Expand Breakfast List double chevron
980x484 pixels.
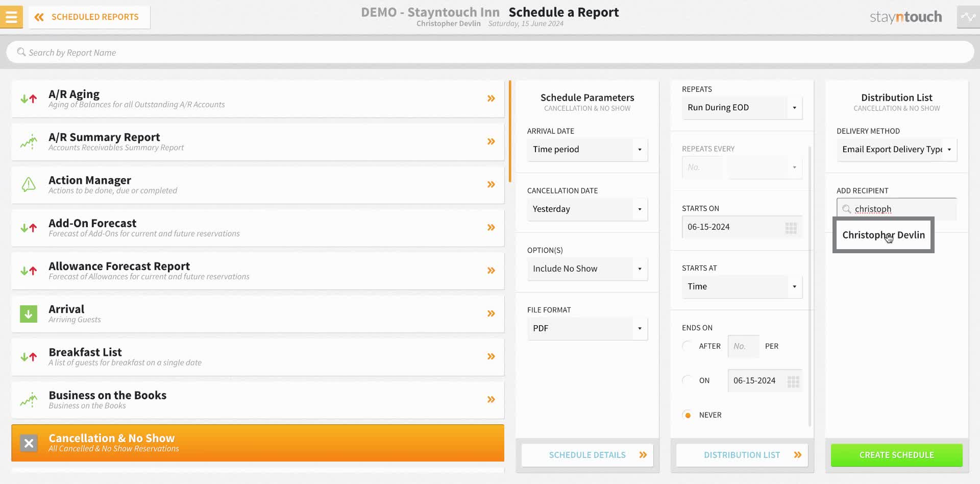click(491, 356)
